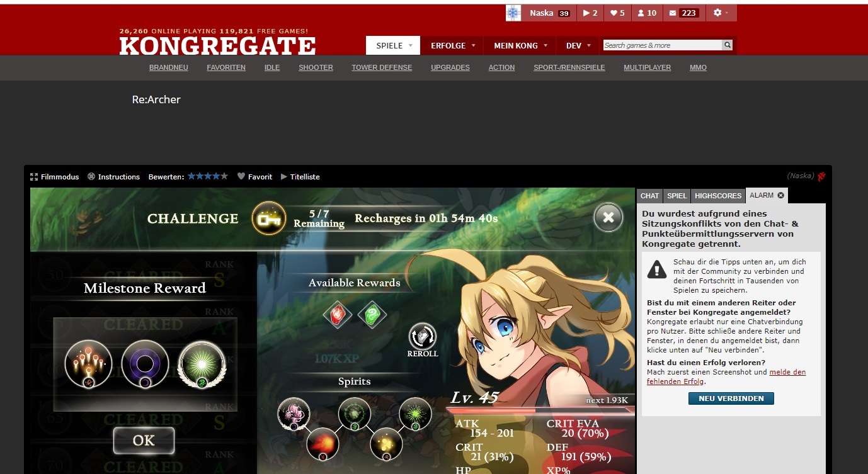Viewport: 868px width, 474px height.
Task: Switch to the HIGHSCORES tab
Action: (718, 196)
